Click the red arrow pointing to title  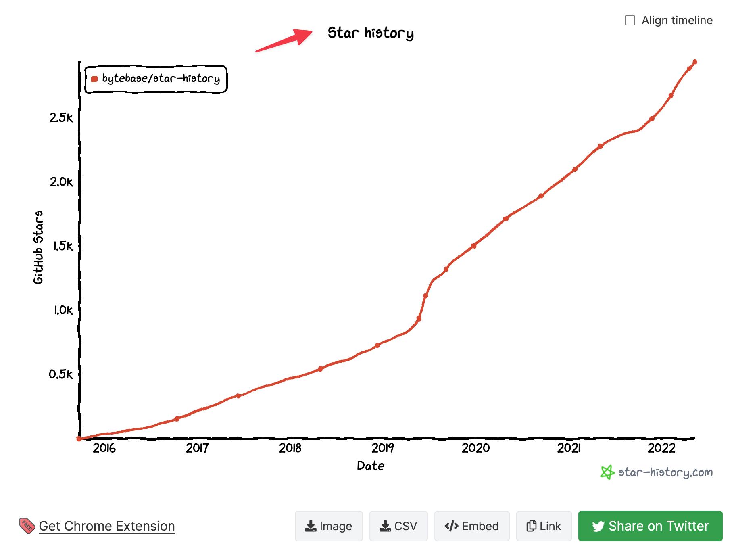(x=284, y=40)
